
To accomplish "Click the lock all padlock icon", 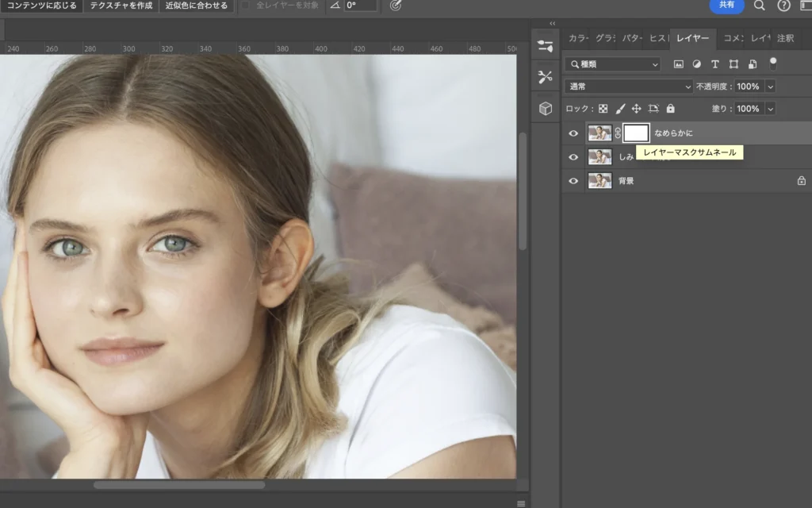I will 670,109.
